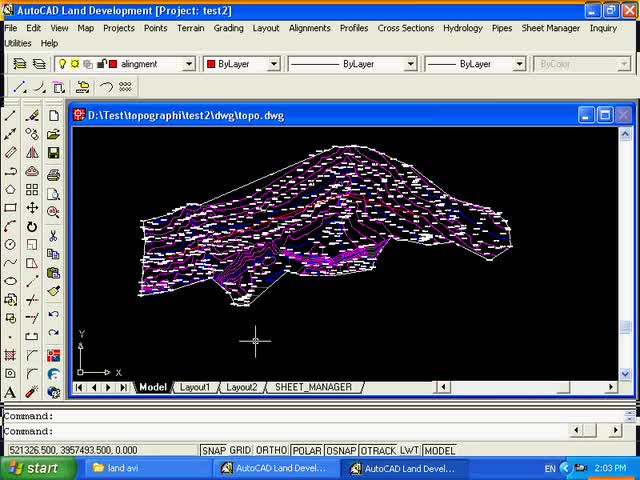Image resolution: width=640 pixels, height=480 pixels.
Task: Switch to the SHEET_MANAGER tab
Action: point(313,387)
